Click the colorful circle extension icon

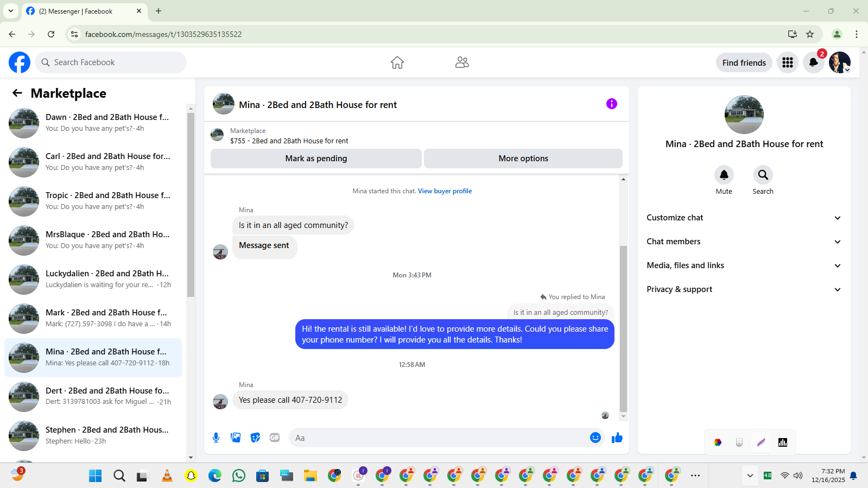(x=718, y=442)
